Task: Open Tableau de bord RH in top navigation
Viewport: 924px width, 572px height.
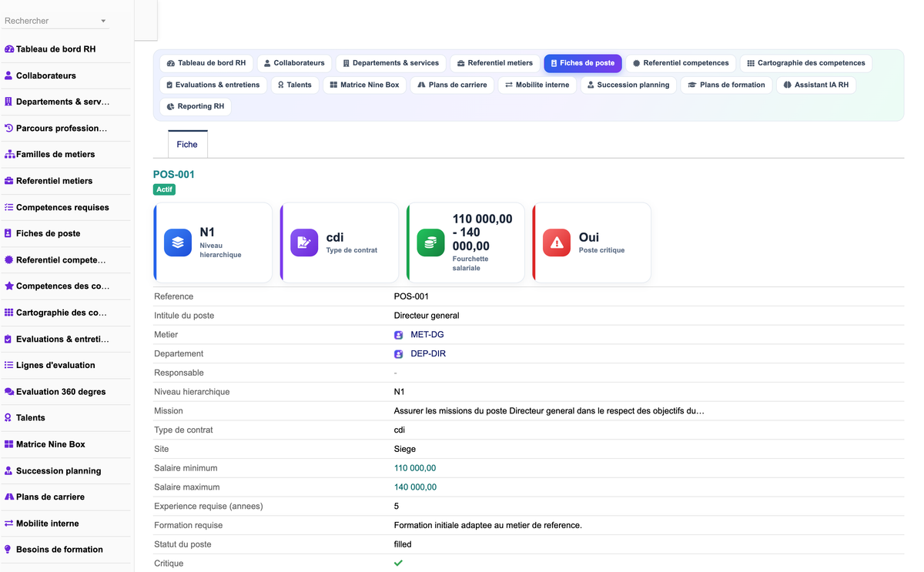Action: pos(206,63)
